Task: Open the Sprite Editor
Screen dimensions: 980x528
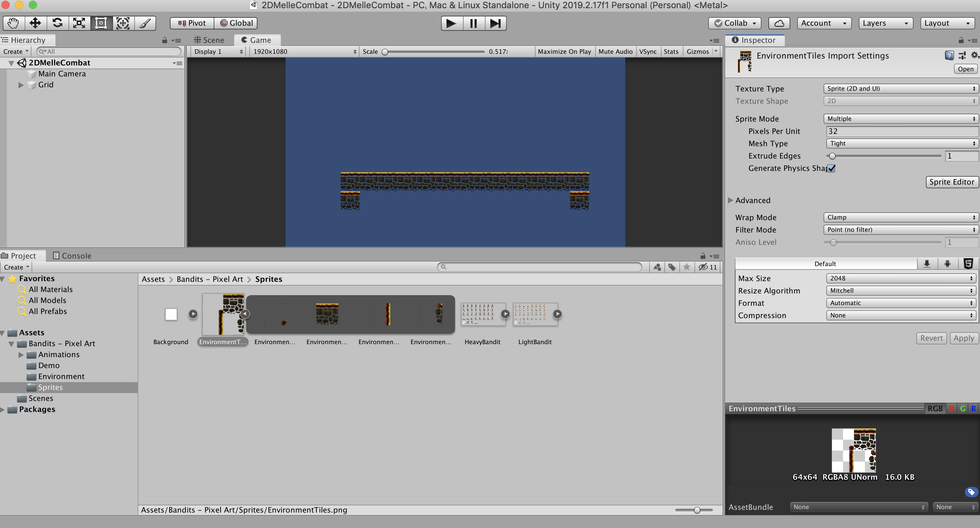Action: 951,182
